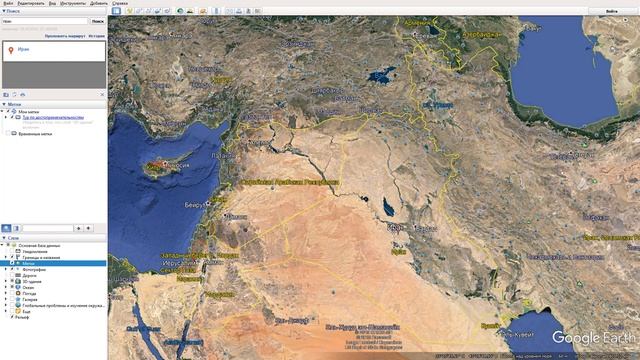Toggle the Океан layer checkbox
Image resolution: width=640 pixels, height=360 pixels.
pyautogui.click(x=12, y=287)
